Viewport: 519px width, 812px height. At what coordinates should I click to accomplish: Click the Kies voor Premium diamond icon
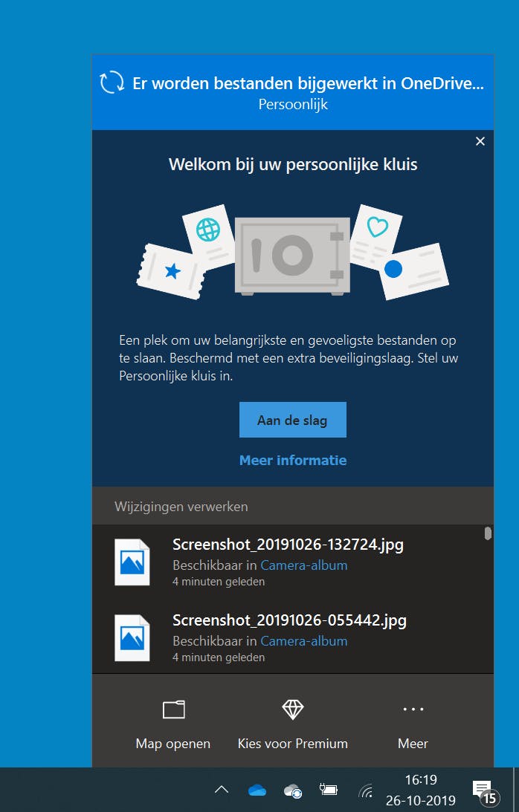coord(292,709)
